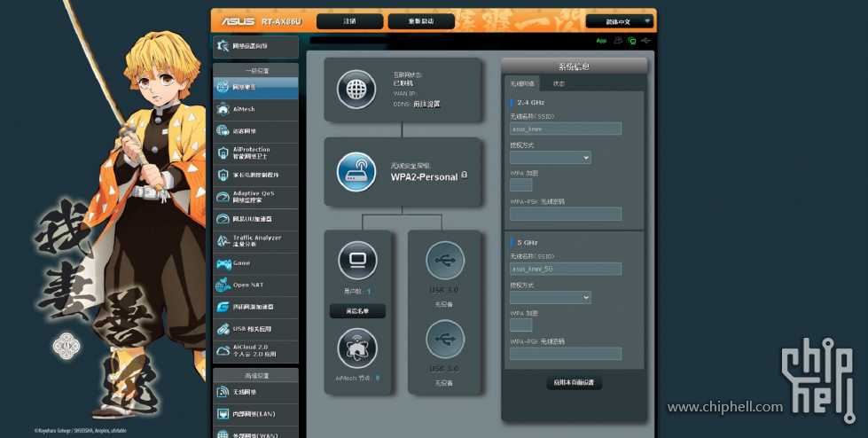
Task: Open the Game sidebar entry
Action: click(x=255, y=263)
